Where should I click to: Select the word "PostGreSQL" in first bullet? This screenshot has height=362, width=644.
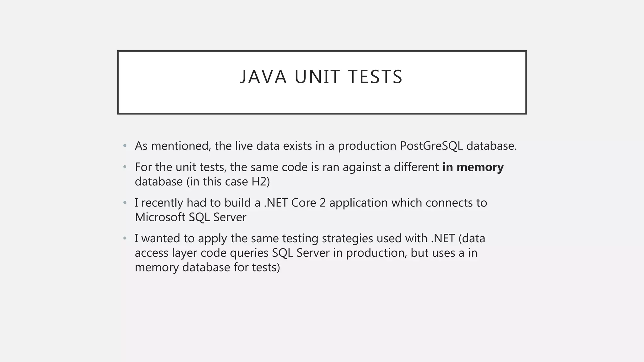point(431,146)
